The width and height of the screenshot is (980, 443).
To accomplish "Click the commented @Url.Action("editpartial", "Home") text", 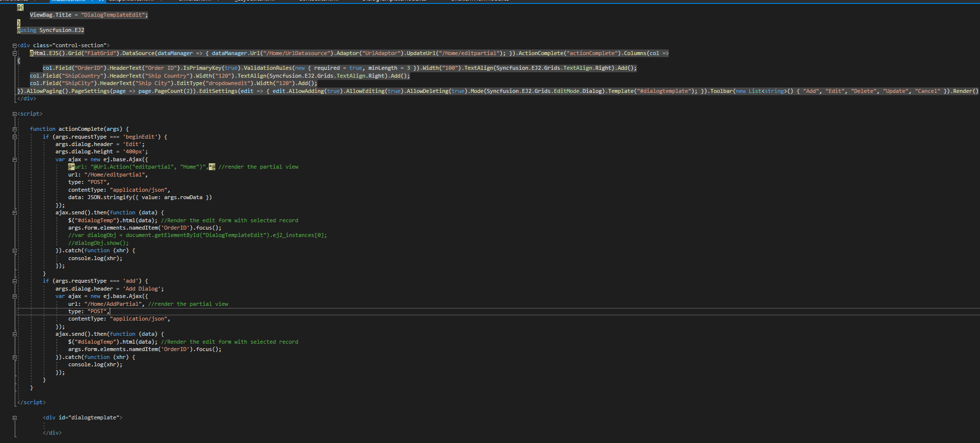I will (148, 167).
